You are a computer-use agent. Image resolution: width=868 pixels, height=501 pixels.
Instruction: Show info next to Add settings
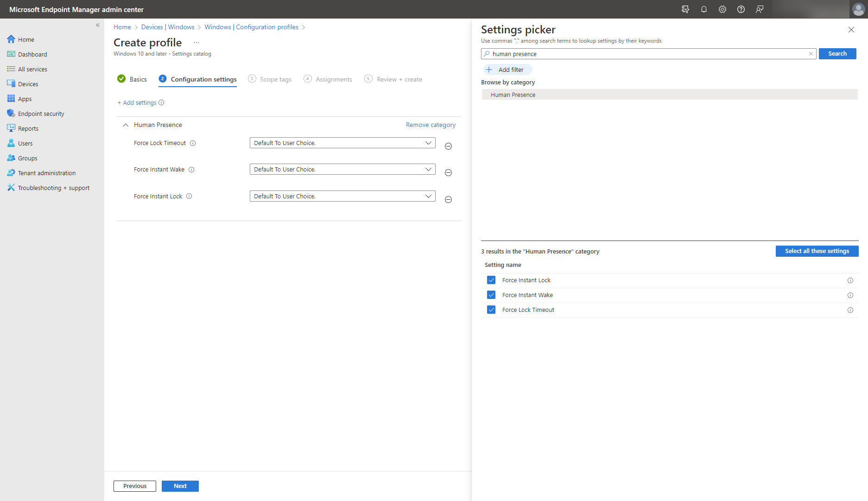pos(161,103)
